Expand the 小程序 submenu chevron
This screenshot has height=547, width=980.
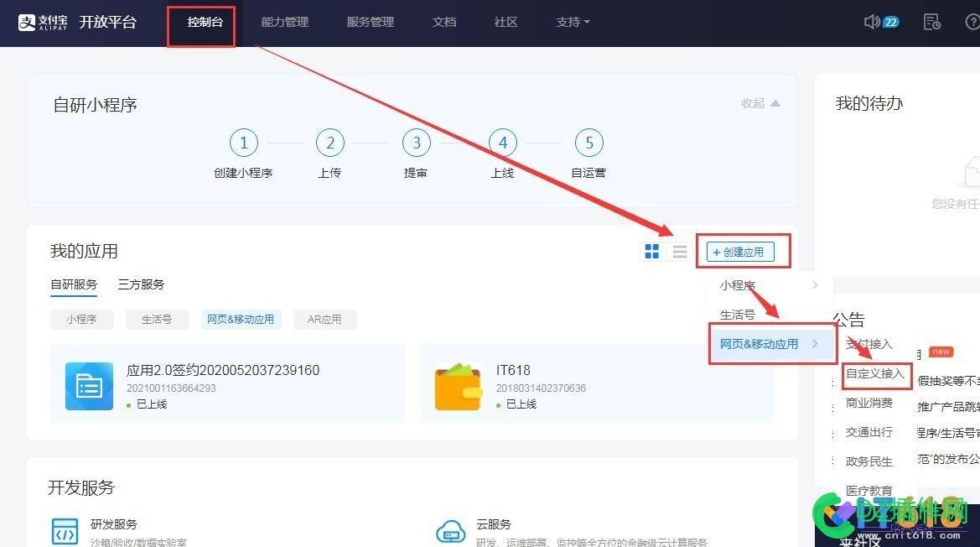coord(813,285)
